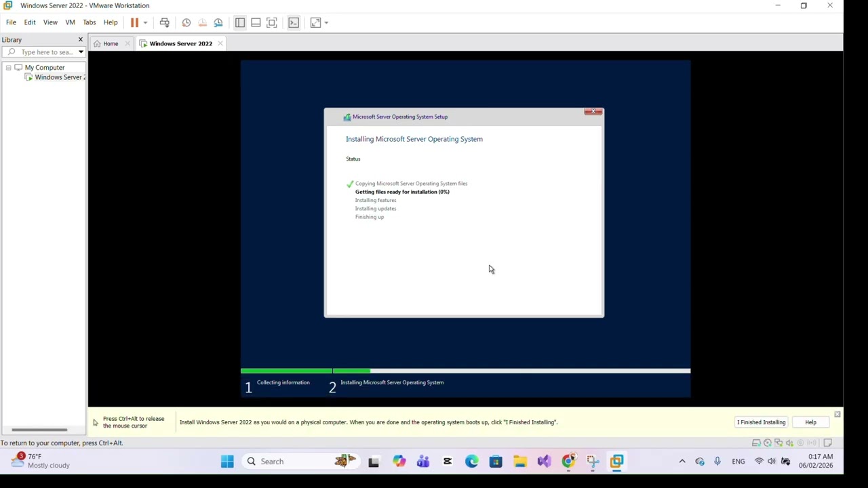Open the Tabs menu

(x=89, y=22)
